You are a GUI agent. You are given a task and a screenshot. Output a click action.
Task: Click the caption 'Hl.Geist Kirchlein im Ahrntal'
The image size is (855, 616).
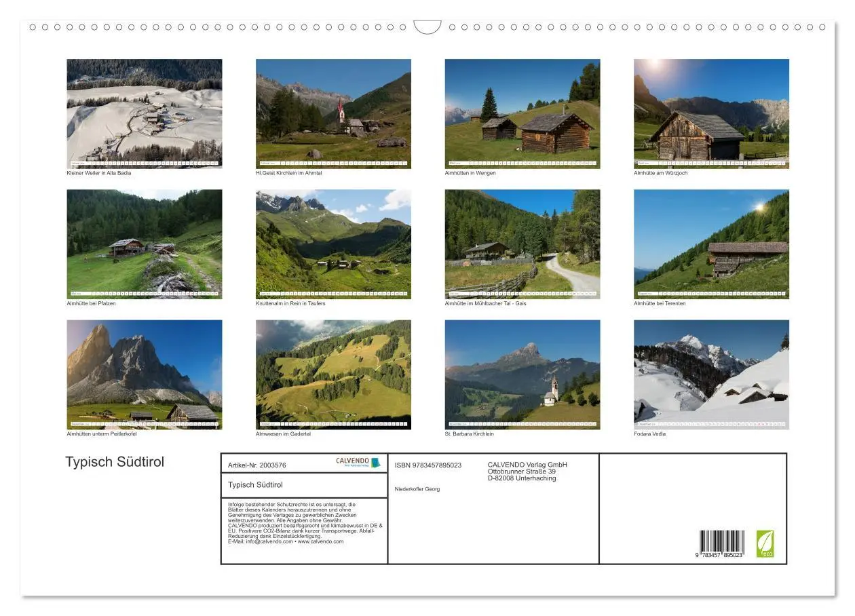pyautogui.click(x=289, y=173)
